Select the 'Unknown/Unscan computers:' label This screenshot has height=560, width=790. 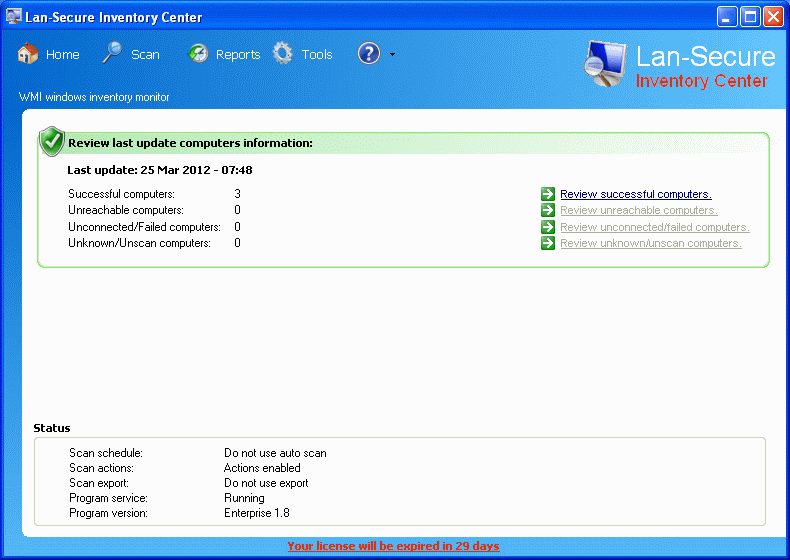(x=140, y=243)
